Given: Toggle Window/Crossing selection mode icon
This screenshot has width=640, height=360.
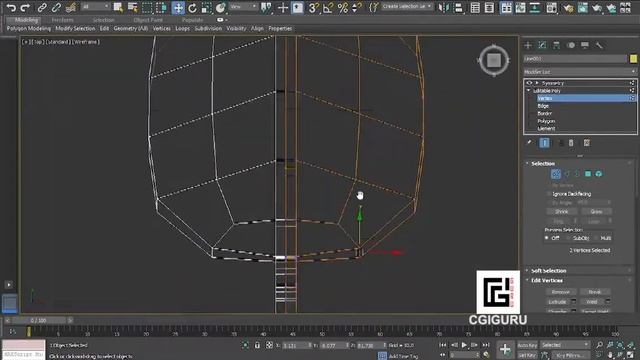Looking at the screenshot, I should click(x=162, y=7).
